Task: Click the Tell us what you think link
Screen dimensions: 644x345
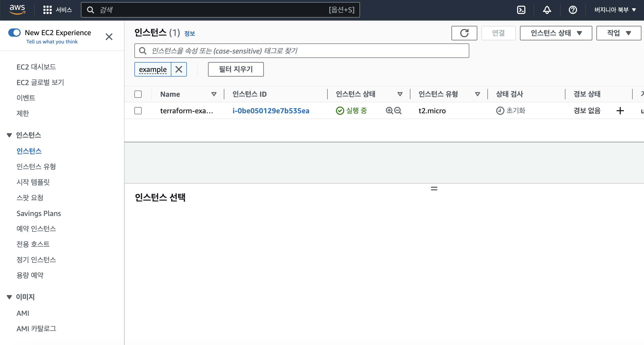Action: click(52, 42)
